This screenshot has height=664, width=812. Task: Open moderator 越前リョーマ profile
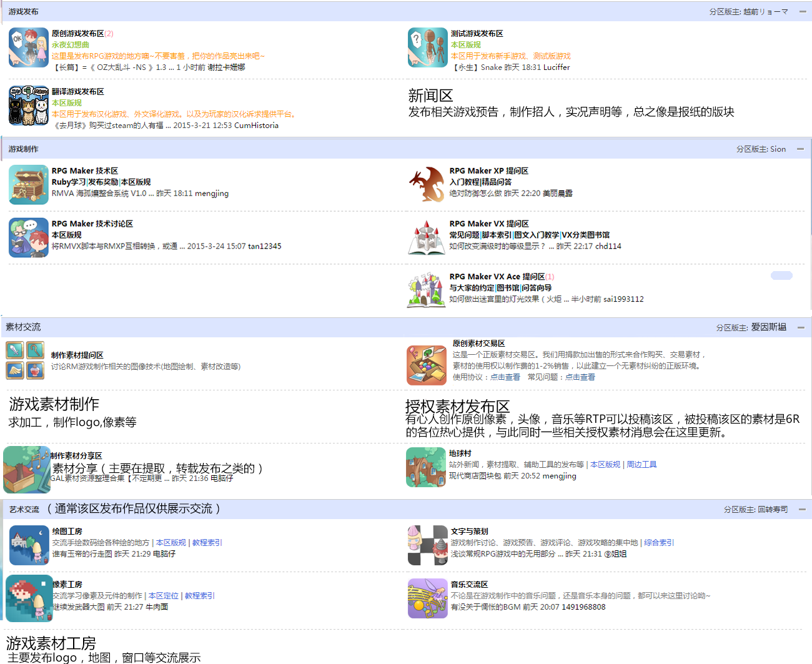pyautogui.click(x=766, y=11)
